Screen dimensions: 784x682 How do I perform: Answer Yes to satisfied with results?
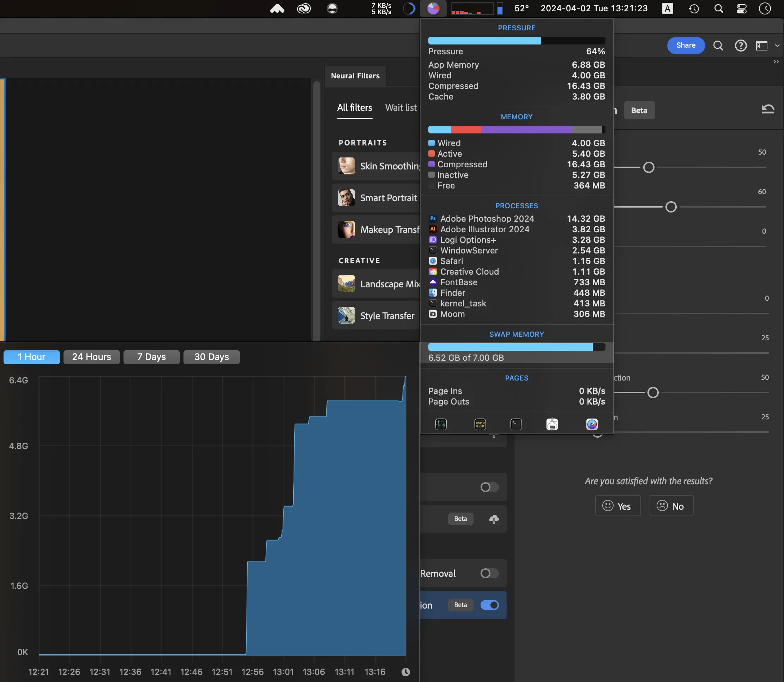point(618,506)
